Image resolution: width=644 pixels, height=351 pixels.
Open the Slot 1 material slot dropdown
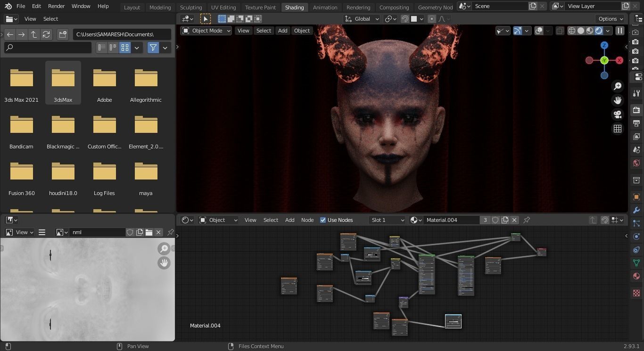coord(387,220)
